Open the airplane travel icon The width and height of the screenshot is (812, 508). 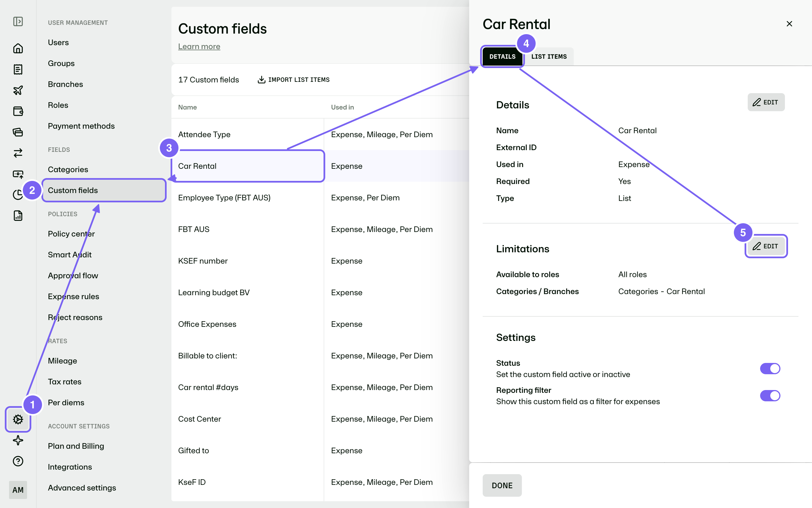[18, 90]
